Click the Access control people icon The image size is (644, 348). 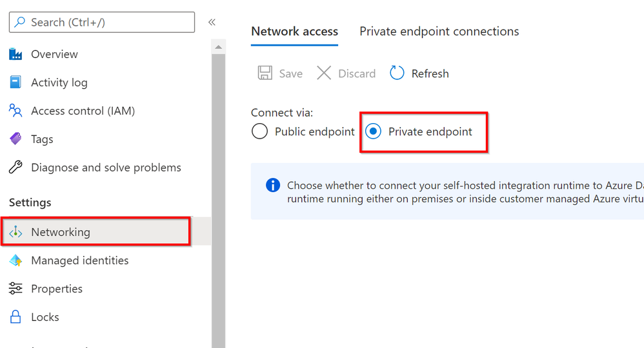(x=15, y=111)
